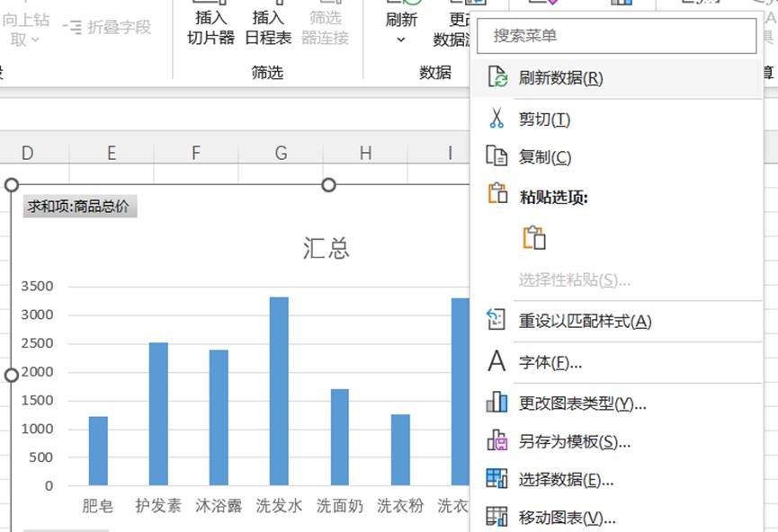This screenshot has width=778, height=532.
Task: Choose 另存为模板(S)... entry
Action: 616,440
